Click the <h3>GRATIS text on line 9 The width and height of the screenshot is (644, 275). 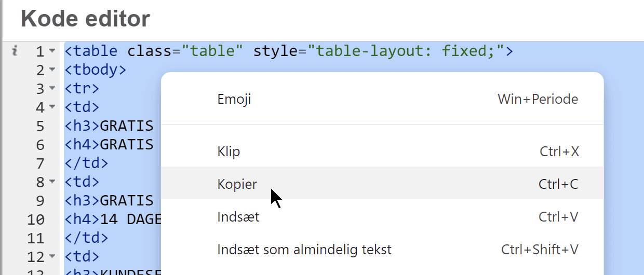coord(109,201)
